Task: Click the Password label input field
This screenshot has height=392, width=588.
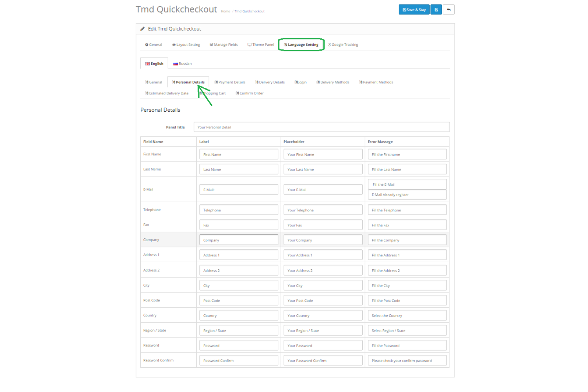Action: click(239, 345)
